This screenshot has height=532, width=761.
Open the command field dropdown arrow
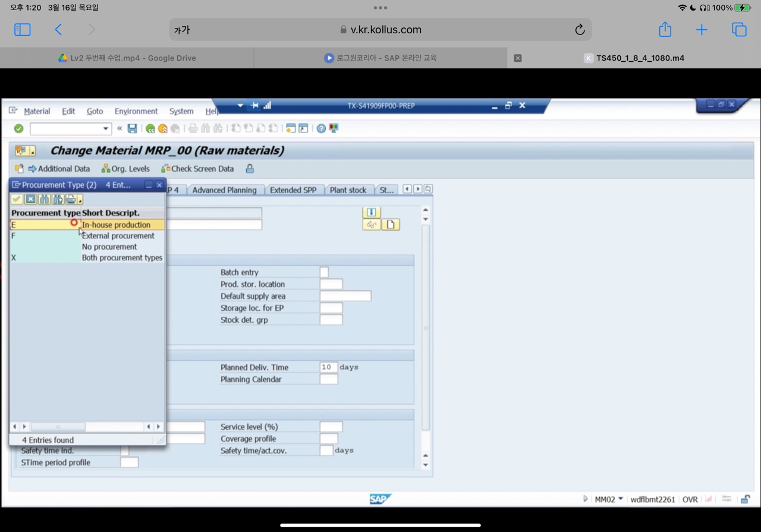tap(106, 128)
